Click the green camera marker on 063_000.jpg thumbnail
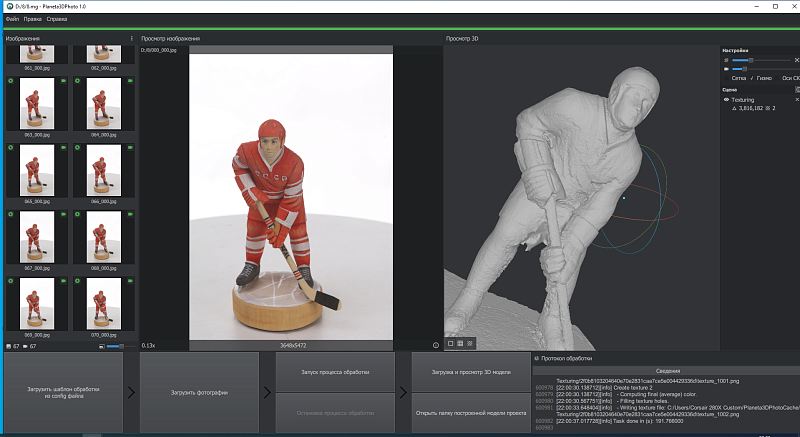The image size is (800, 437). 64,81
